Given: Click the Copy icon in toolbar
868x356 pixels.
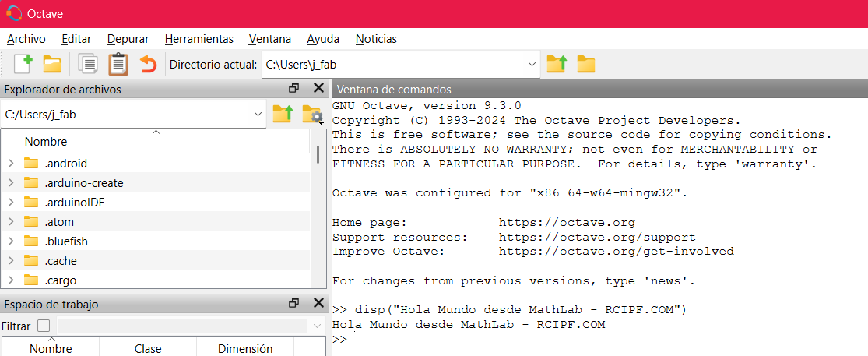Looking at the screenshot, I should (x=88, y=64).
